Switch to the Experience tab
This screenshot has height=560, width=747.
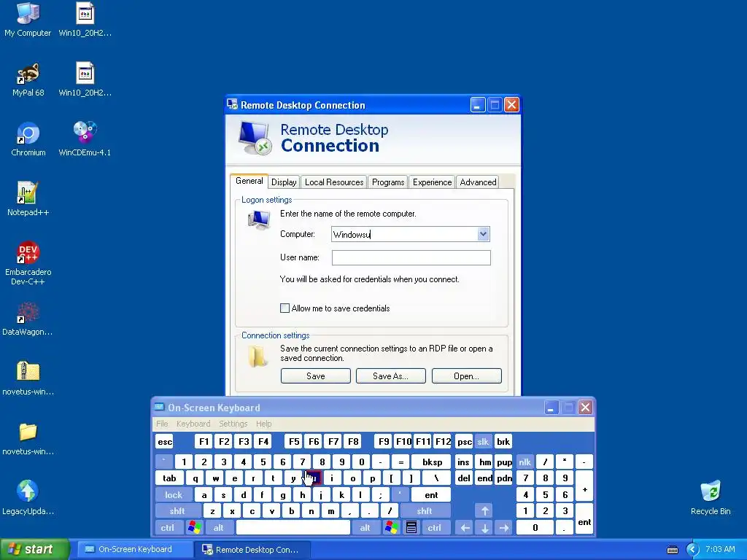click(432, 182)
